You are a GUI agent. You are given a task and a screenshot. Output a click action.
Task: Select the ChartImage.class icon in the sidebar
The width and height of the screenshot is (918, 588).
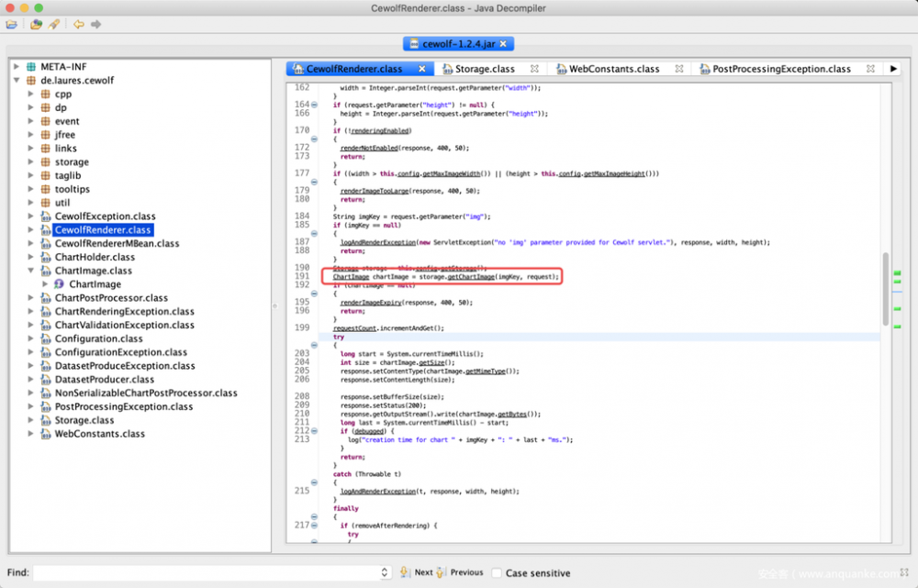(x=45, y=271)
